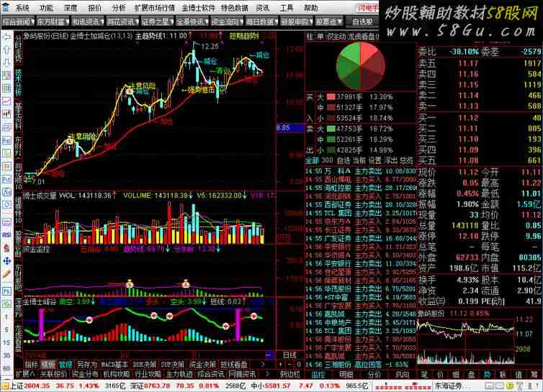The width and height of the screenshot is (543, 392).
Task: Open the 功能 menu
Action: [x=46, y=8]
